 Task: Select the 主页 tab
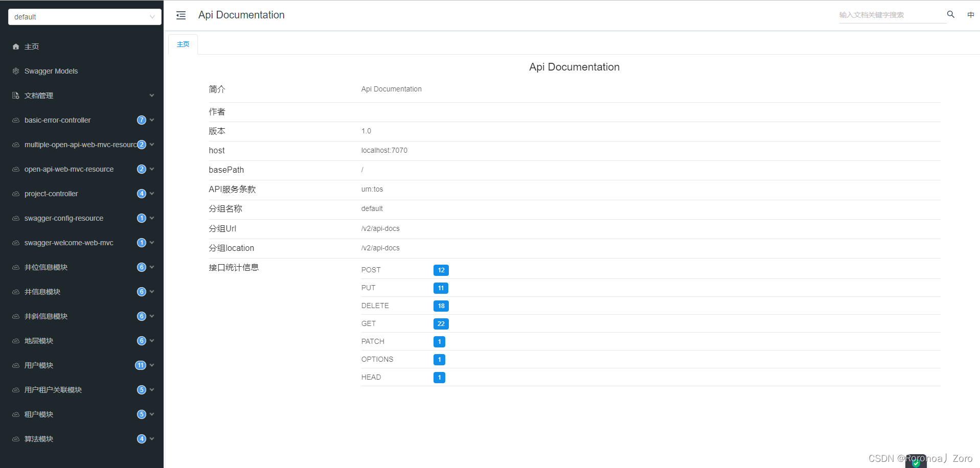coord(183,44)
